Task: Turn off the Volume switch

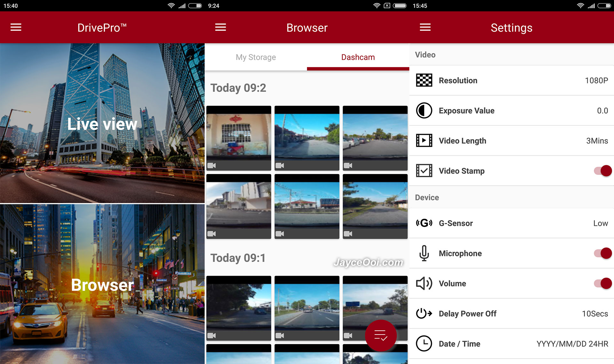Action: coord(603,283)
